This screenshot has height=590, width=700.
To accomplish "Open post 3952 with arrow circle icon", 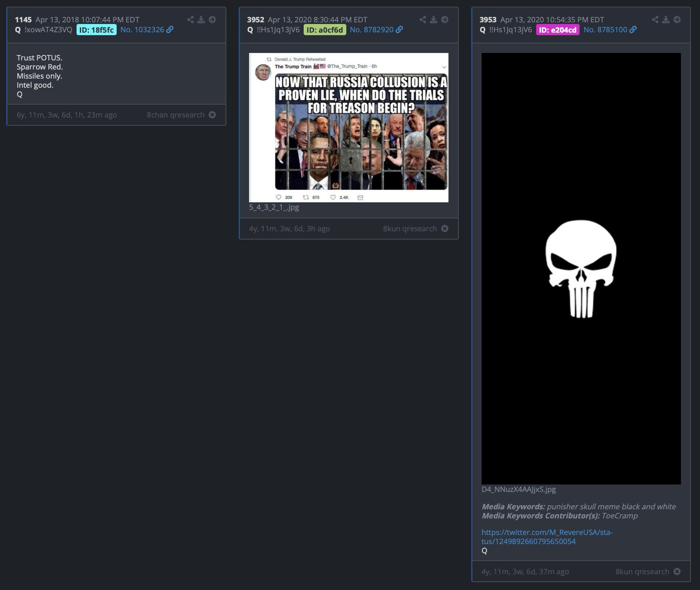I will tap(445, 19).
